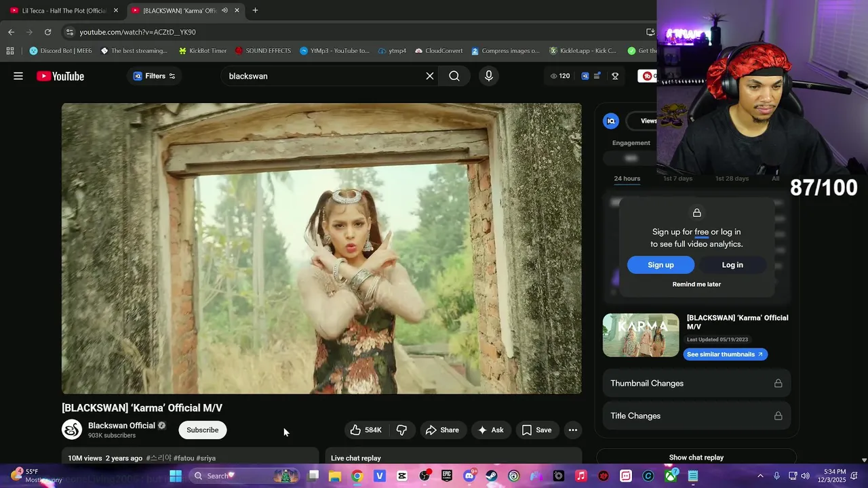Click the #sriya hashtag
868x488 pixels.
coord(206,458)
